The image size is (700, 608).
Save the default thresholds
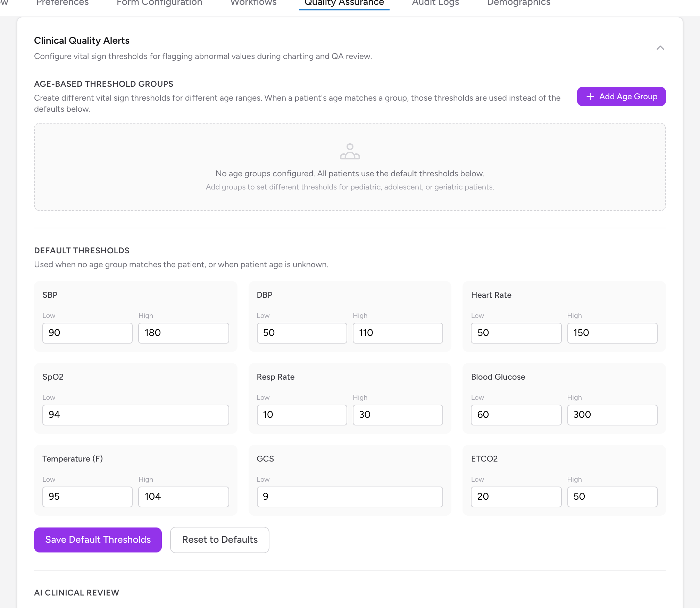pos(98,540)
